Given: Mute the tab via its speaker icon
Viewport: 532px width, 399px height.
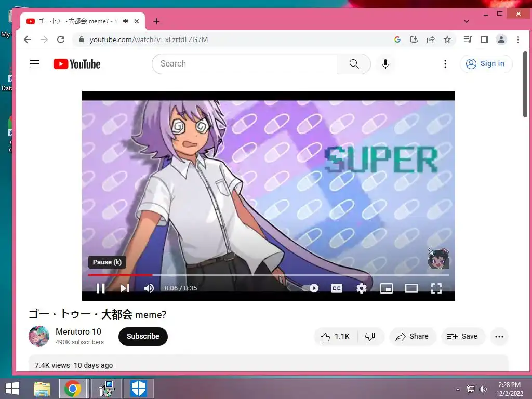Looking at the screenshot, I should point(126,21).
